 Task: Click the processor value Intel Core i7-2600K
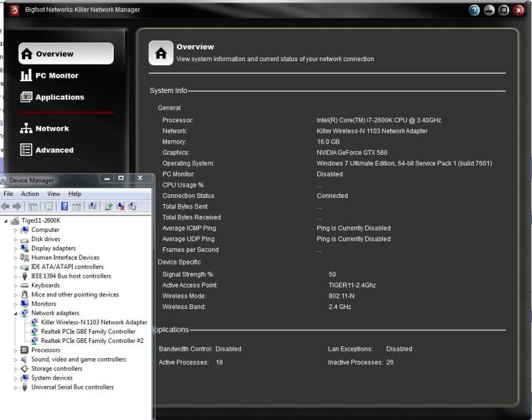point(378,120)
